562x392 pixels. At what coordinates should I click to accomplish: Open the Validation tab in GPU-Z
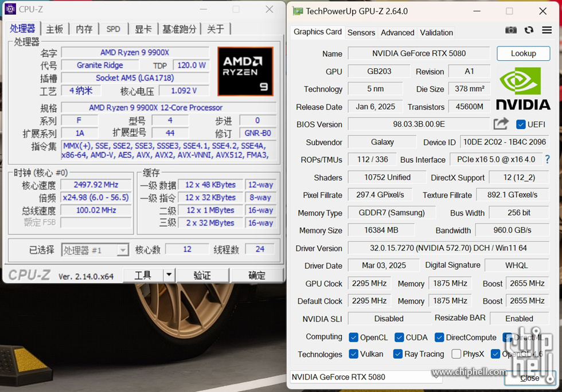436,33
